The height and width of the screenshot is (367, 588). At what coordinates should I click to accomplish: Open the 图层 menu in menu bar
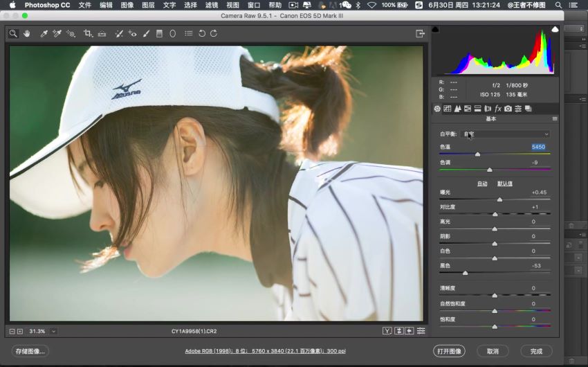148,5
